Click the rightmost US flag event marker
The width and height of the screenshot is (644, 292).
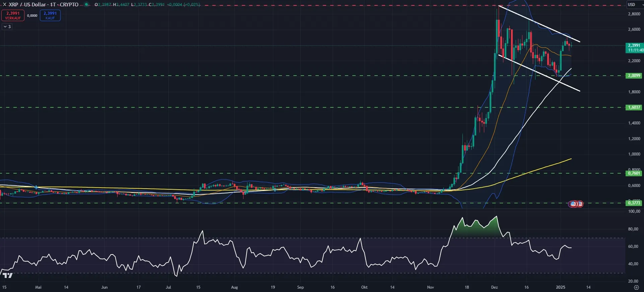(580, 204)
